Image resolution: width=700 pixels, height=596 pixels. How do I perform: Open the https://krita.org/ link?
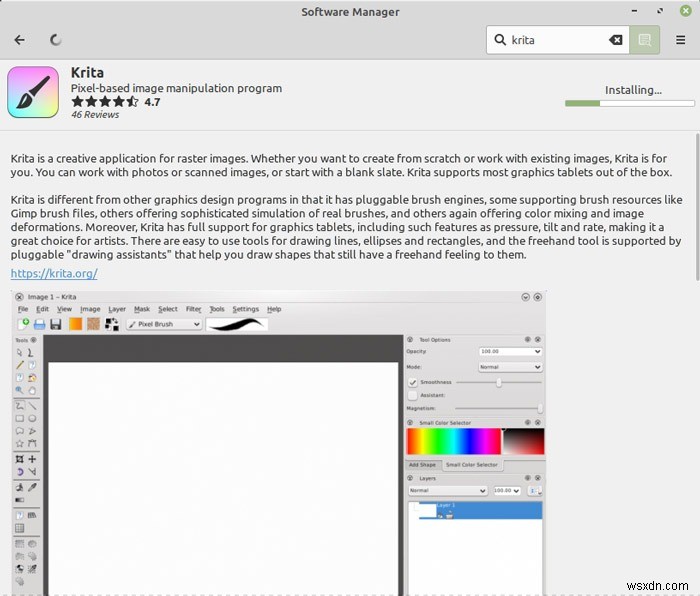click(x=54, y=273)
